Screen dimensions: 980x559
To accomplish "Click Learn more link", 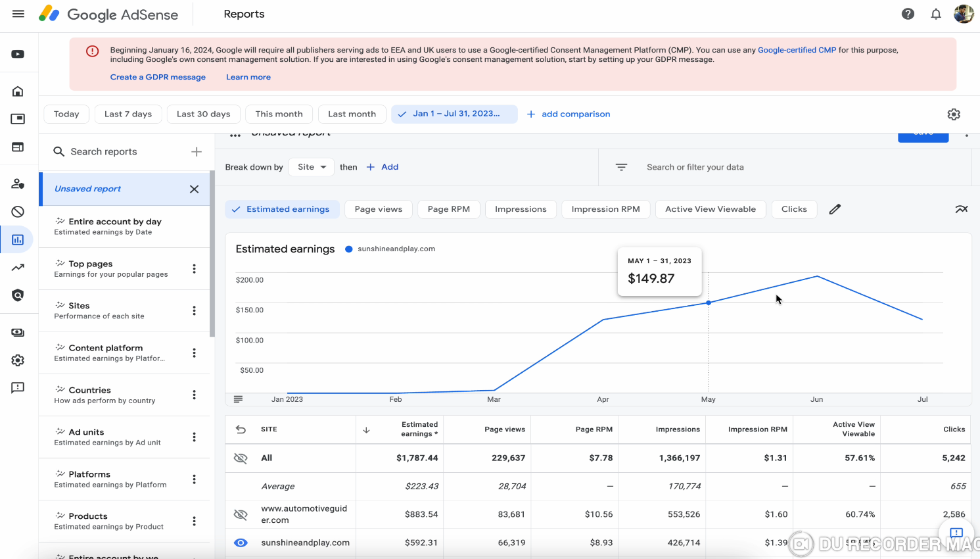I will click(248, 78).
